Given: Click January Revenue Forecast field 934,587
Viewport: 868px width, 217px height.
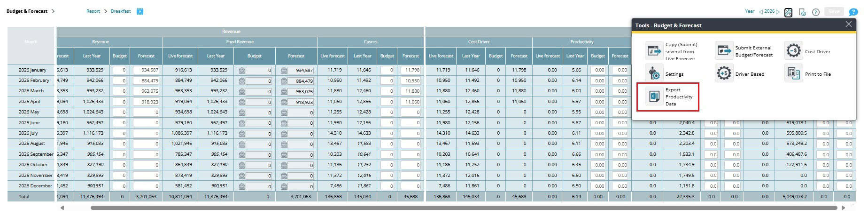Looking at the screenshot, I should click(146, 70).
